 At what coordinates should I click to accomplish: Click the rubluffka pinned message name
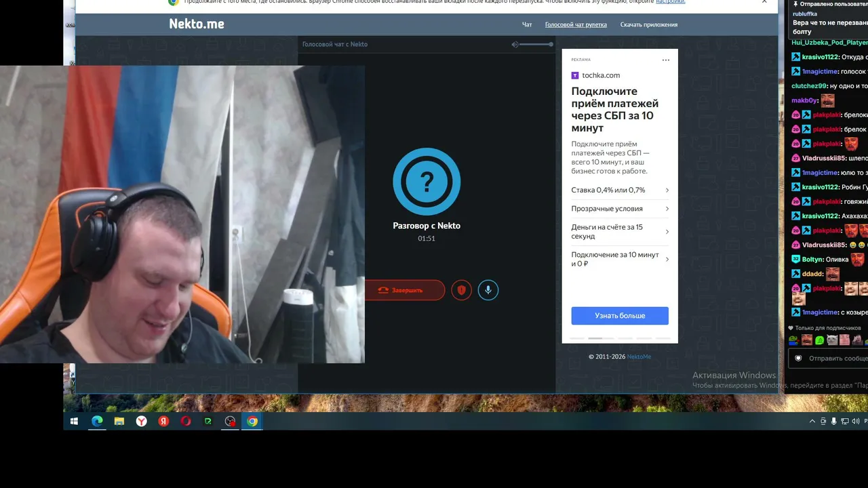click(804, 14)
